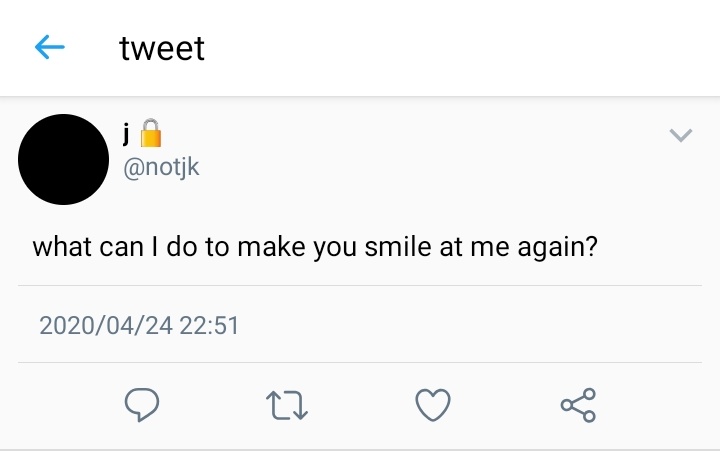Go back using the blue arrow
The width and height of the screenshot is (720, 451).
(x=50, y=47)
